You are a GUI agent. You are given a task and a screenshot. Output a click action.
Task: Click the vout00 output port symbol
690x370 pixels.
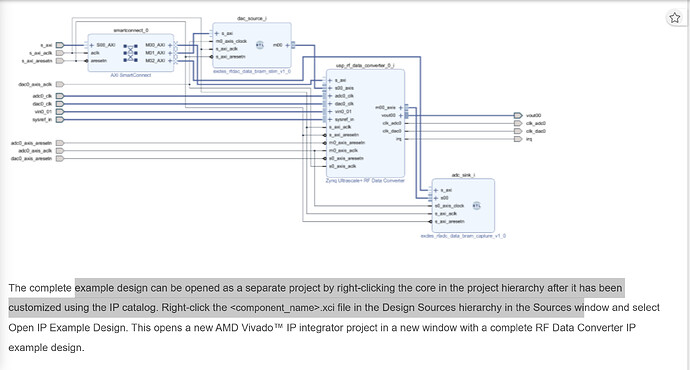(x=518, y=115)
